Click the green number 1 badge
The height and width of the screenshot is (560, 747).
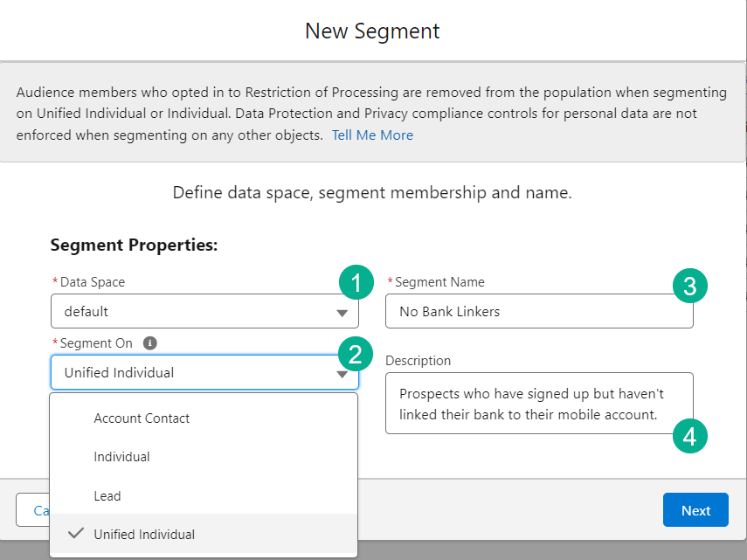click(356, 283)
